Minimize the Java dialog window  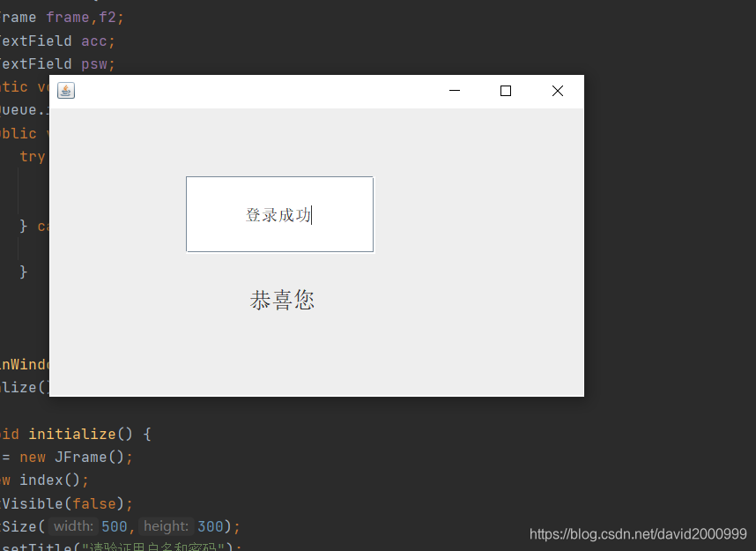point(454,91)
